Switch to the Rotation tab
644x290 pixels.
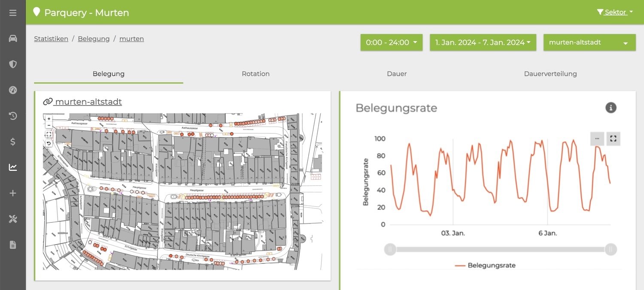click(x=255, y=74)
